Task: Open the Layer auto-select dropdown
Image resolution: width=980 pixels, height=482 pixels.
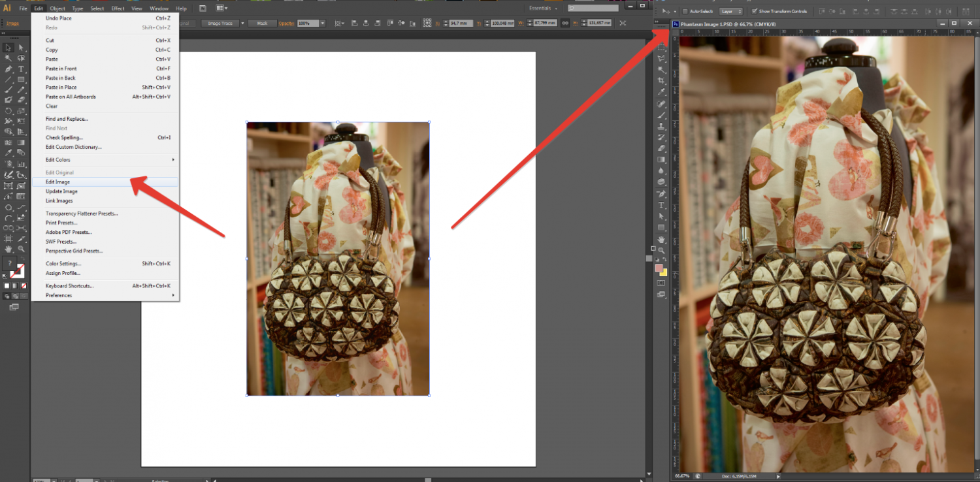Action: point(730,11)
